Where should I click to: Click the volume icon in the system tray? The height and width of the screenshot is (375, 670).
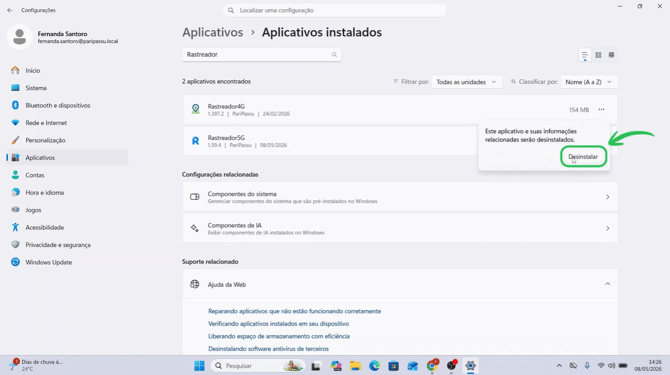click(612, 366)
